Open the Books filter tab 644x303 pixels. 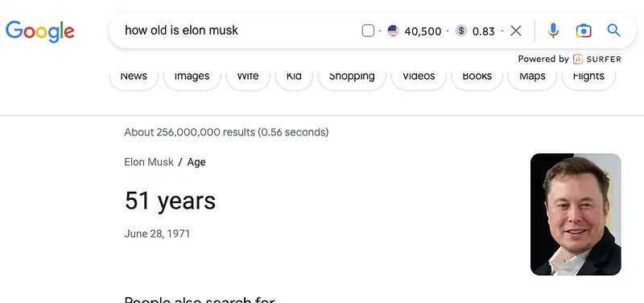pyautogui.click(x=477, y=76)
